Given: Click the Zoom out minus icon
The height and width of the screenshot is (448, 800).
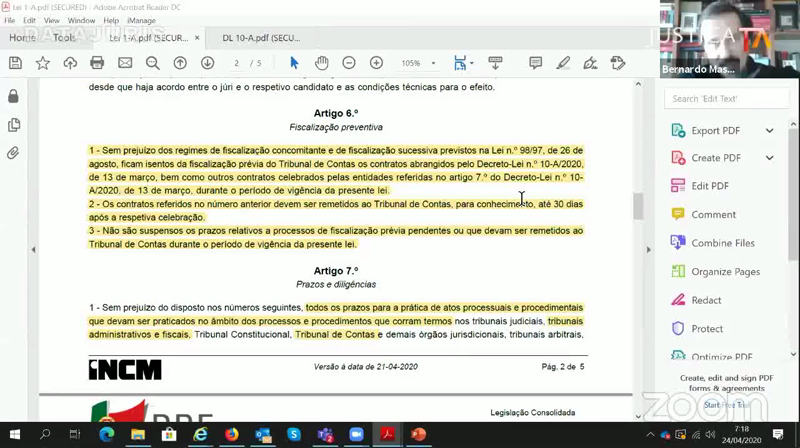Looking at the screenshot, I should (349, 63).
